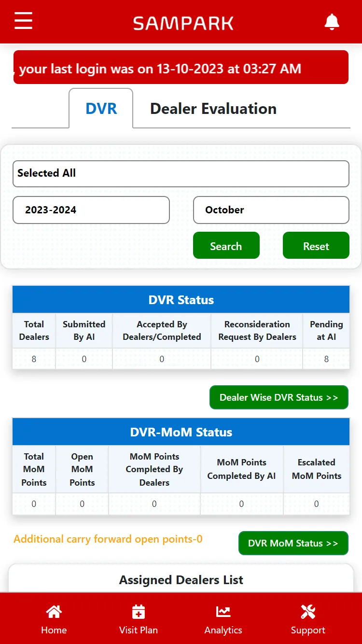362x644 pixels.
Task: Click Submitted By AI column header
Action: click(84, 331)
